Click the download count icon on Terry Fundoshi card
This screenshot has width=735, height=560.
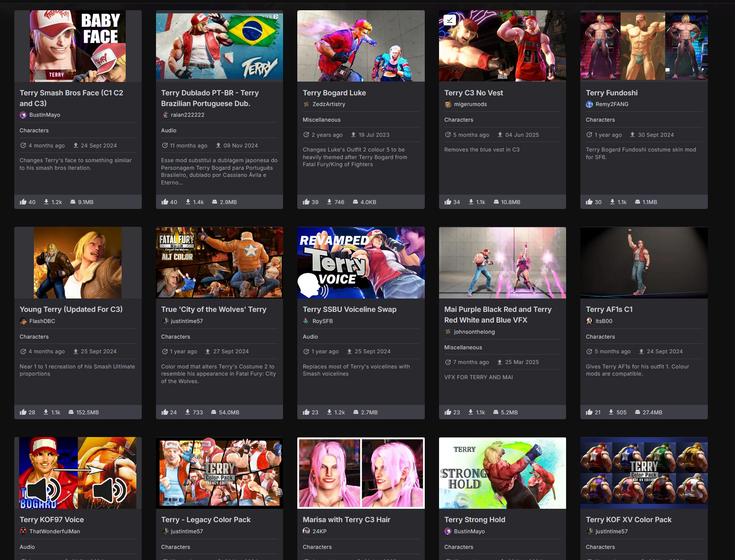612,202
